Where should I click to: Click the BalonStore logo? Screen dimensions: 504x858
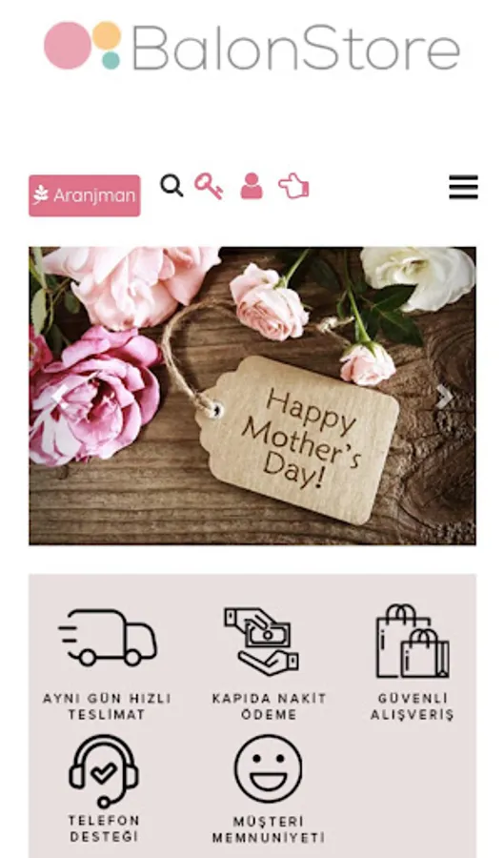tap(252, 46)
